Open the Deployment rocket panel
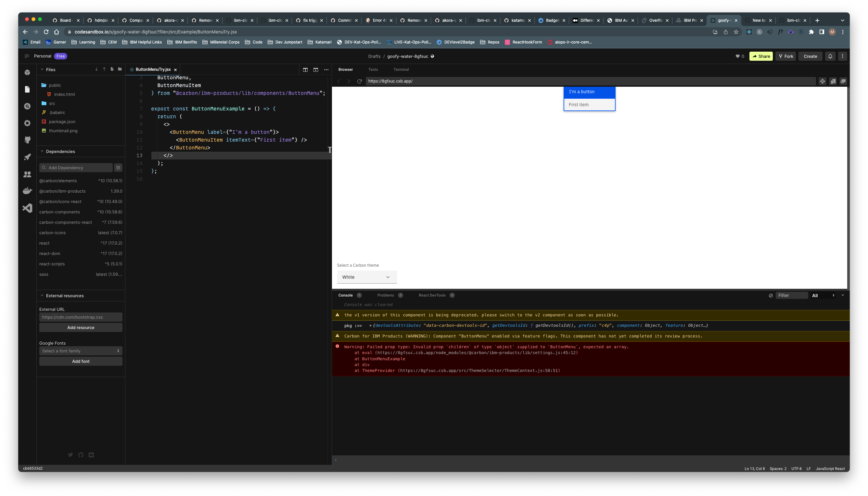 tap(27, 157)
